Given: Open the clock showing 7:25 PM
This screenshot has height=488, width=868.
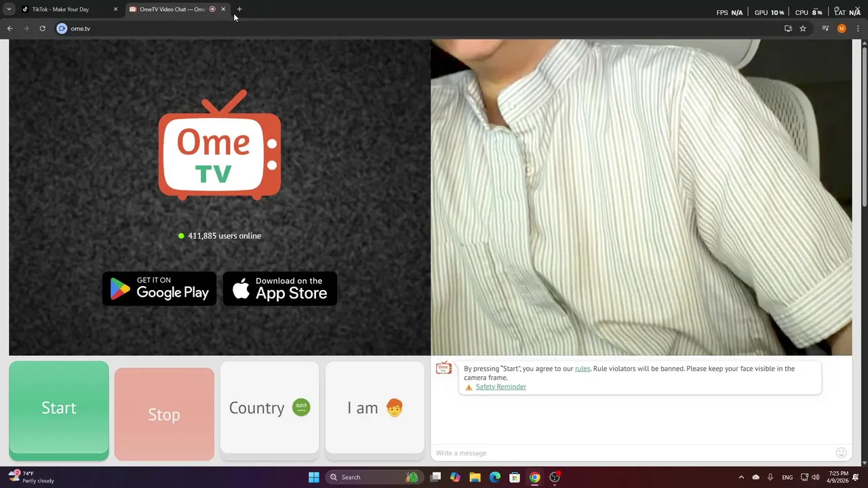Looking at the screenshot, I should tap(838, 477).
